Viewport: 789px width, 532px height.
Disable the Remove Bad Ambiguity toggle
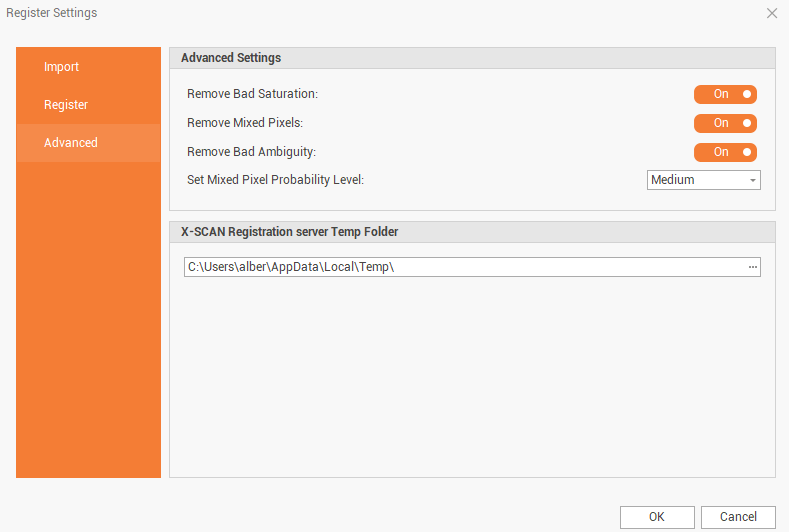[x=725, y=152]
